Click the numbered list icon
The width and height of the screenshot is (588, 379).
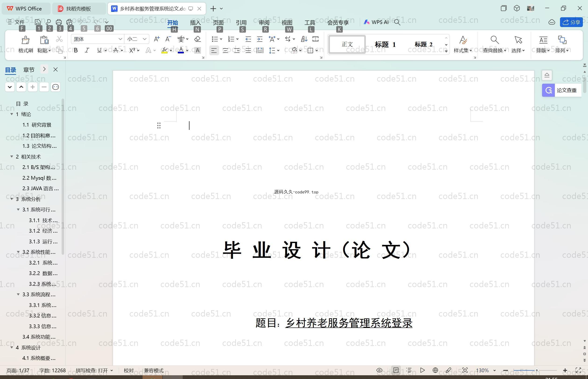231,39
